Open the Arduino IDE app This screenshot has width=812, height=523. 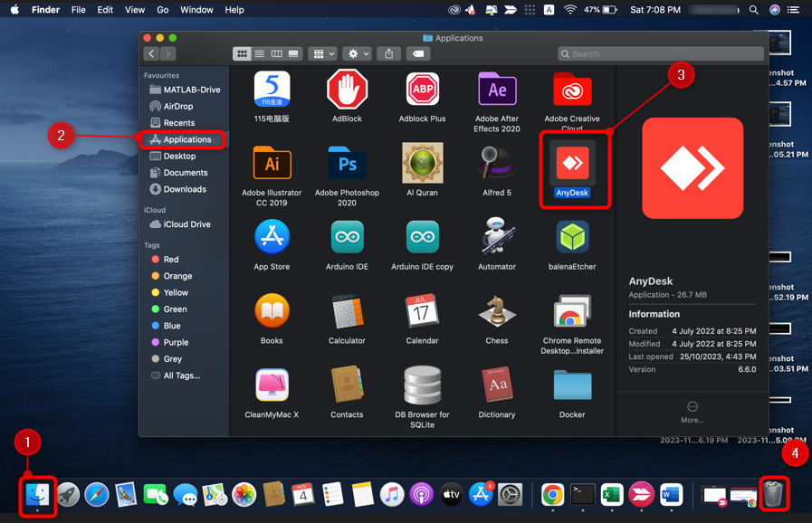click(x=347, y=238)
